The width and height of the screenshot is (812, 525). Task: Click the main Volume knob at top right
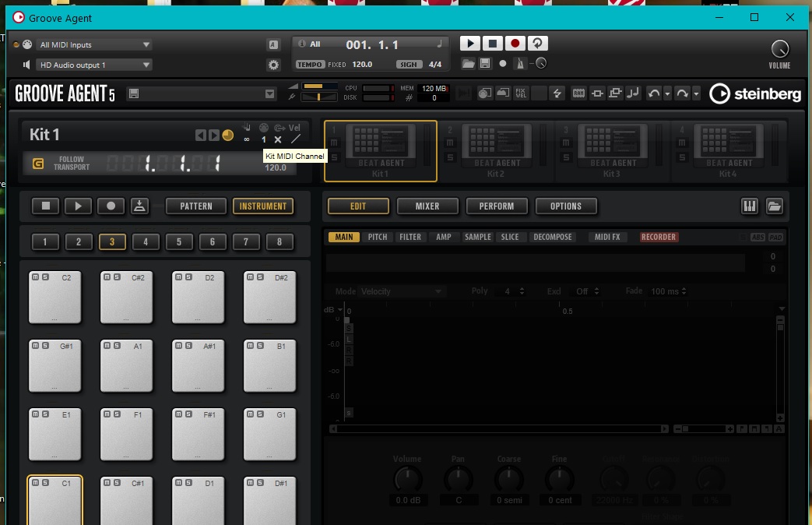coord(779,49)
